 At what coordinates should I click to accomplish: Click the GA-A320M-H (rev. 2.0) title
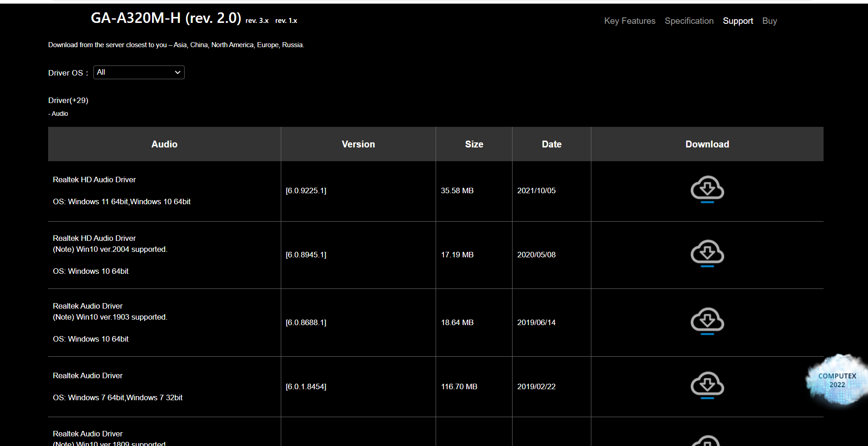[x=166, y=18]
